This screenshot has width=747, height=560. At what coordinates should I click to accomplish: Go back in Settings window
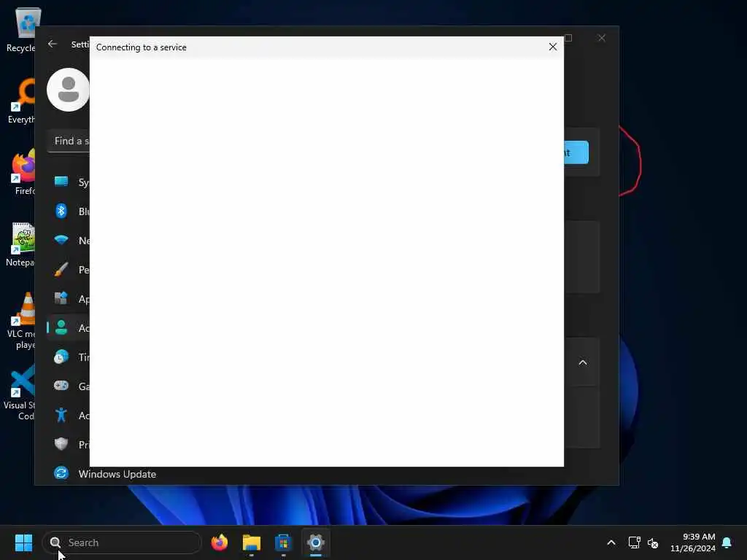coord(53,44)
